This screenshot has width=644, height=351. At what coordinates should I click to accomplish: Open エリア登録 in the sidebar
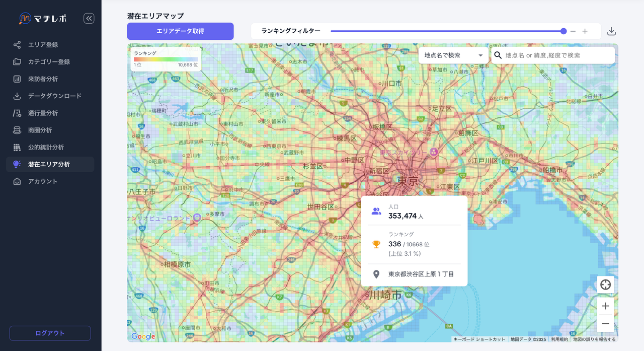pyautogui.click(x=43, y=45)
